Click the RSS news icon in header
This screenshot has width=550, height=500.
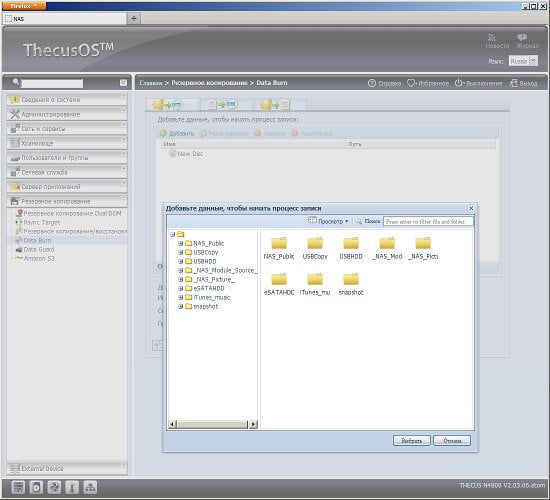tap(492, 37)
